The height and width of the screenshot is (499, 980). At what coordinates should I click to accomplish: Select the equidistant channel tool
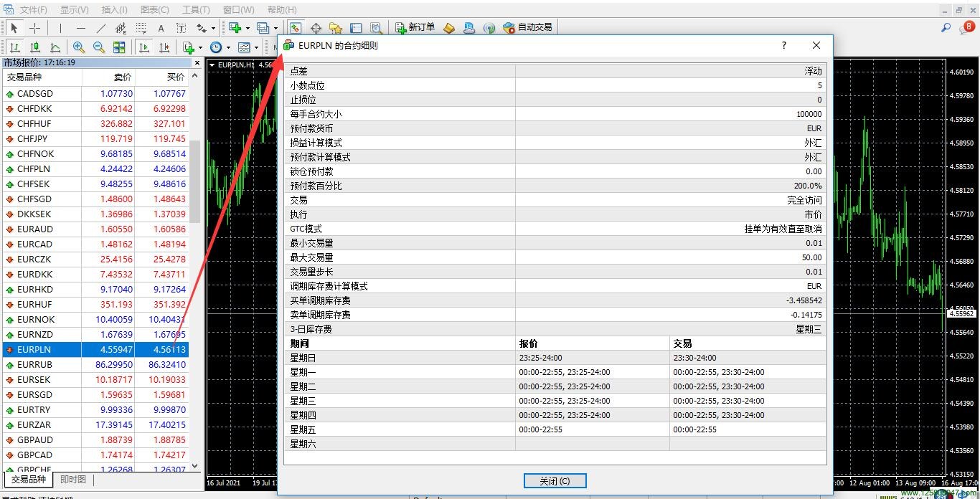121,28
